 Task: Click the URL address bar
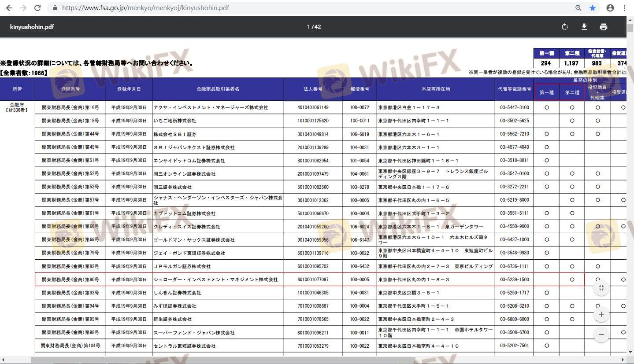click(x=308, y=8)
